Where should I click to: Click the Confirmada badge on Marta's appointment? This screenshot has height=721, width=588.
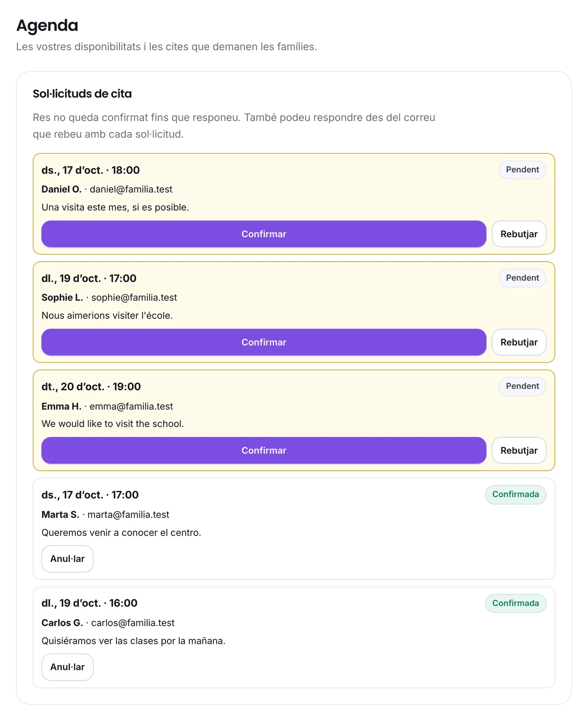tap(515, 495)
